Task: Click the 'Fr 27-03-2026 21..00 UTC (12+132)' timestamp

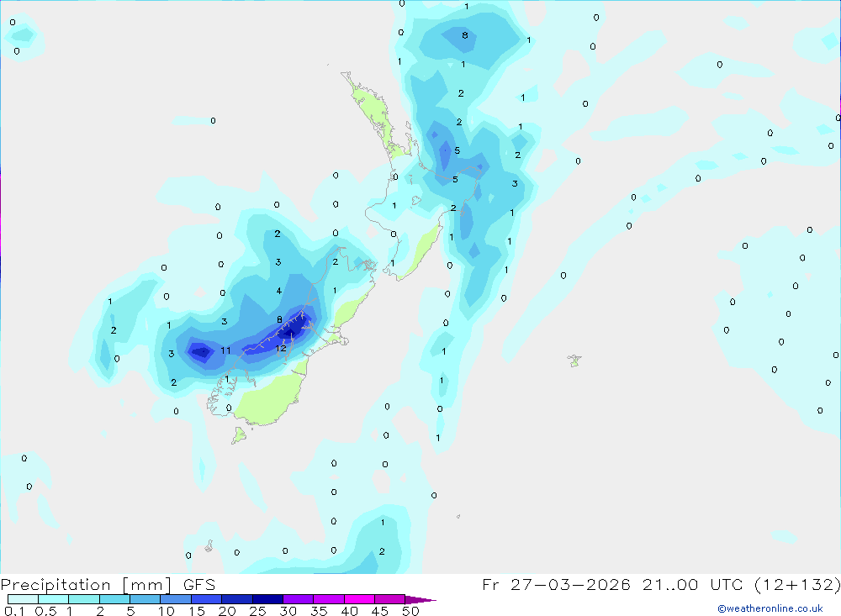Action: click(x=661, y=584)
